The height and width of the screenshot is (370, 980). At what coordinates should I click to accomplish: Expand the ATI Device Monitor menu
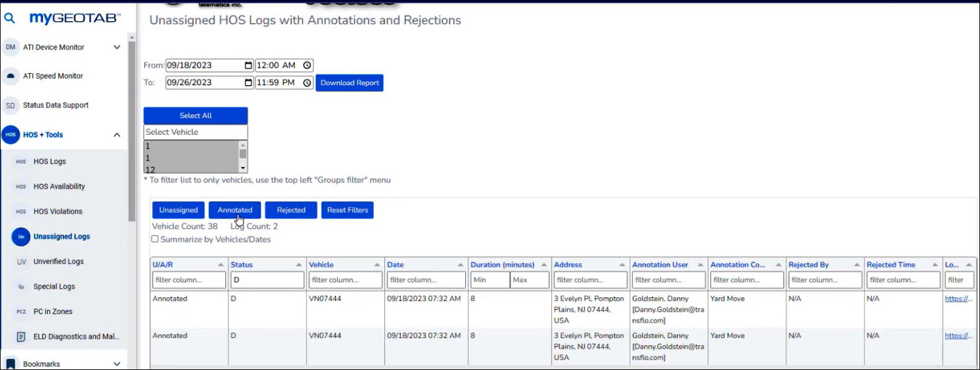point(117,47)
